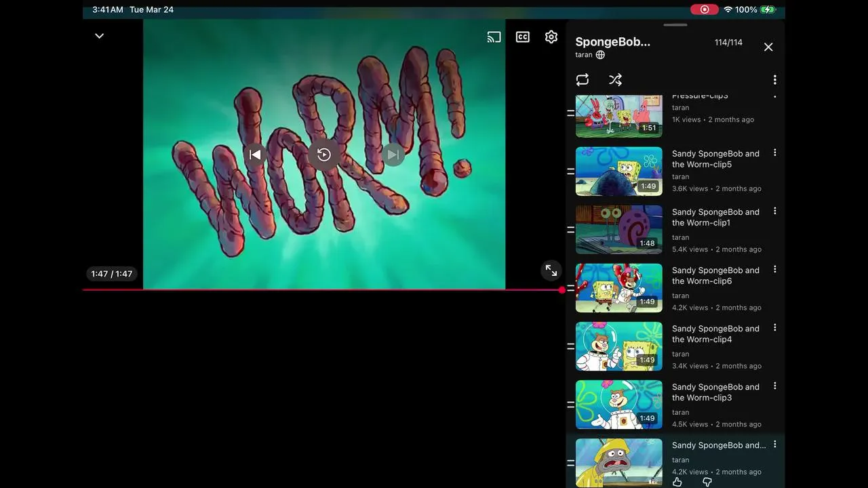Click the battery icon in status bar
868x488 pixels.
768,9
